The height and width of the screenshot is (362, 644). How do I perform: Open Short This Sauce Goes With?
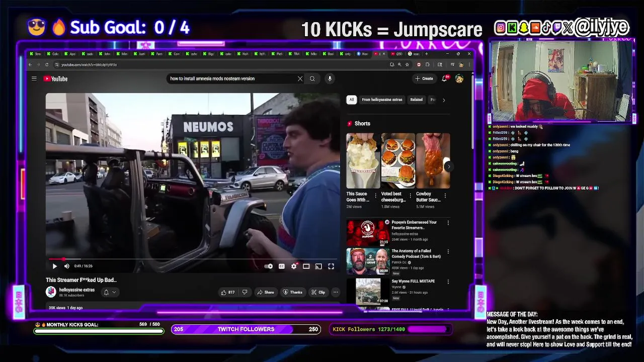pyautogui.click(x=363, y=161)
